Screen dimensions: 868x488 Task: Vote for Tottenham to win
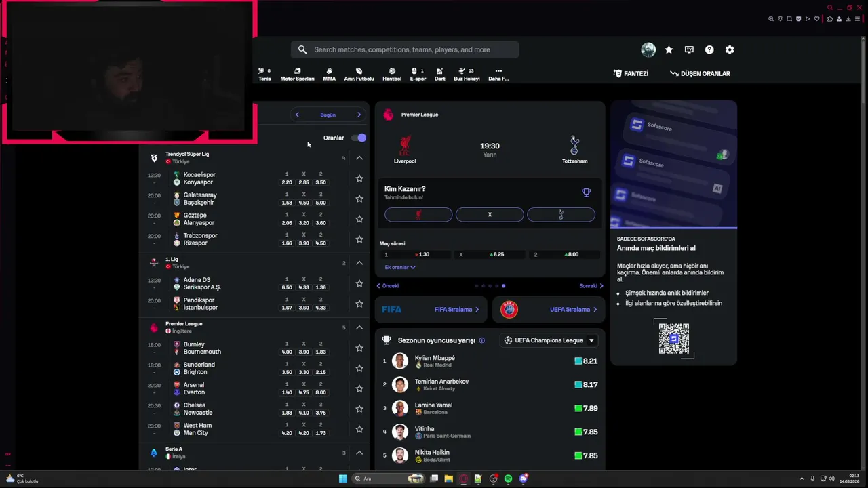pos(561,215)
